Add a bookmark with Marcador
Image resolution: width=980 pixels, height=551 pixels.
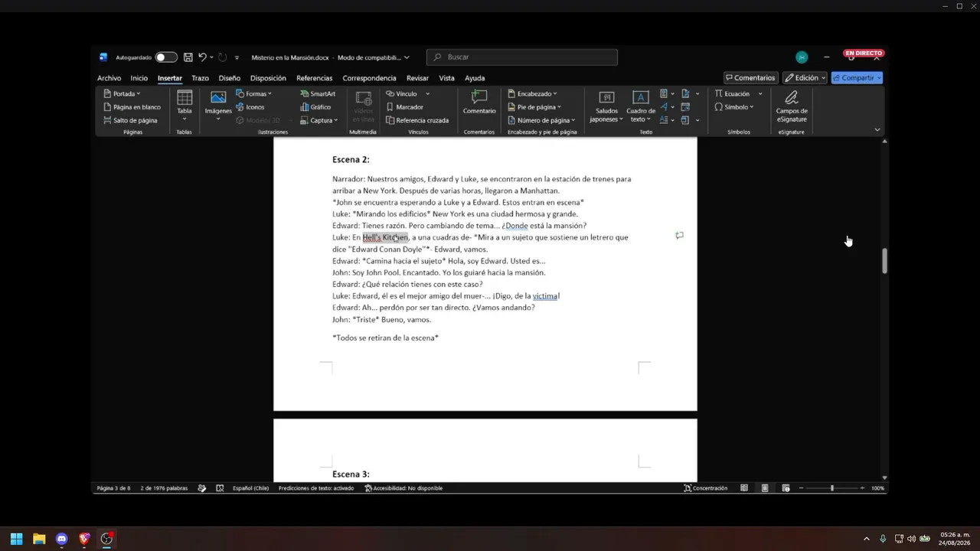pyautogui.click(x=404, y=107)
